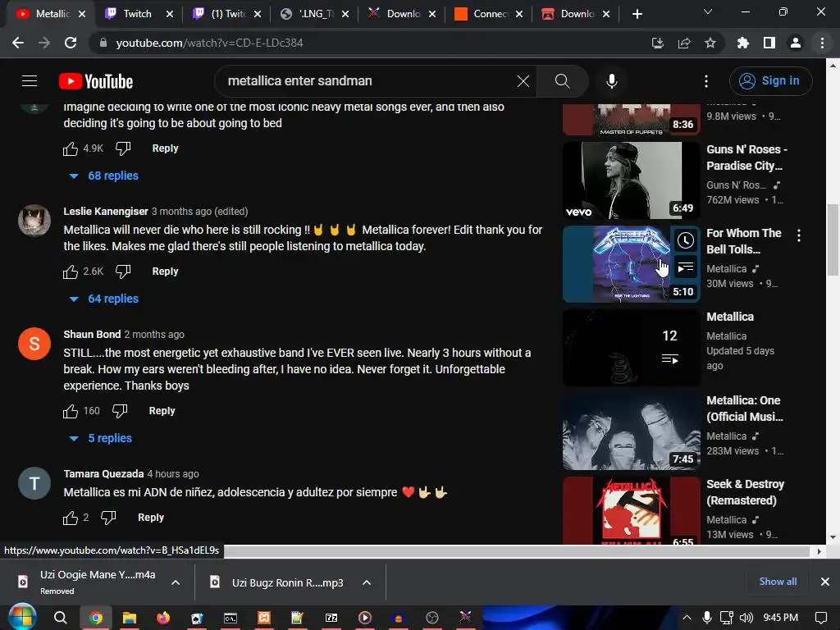The width and height of the screenshot is (840, 630).
Task: Open options for Uzi Oogie Mane download
Action: (176, 582)
